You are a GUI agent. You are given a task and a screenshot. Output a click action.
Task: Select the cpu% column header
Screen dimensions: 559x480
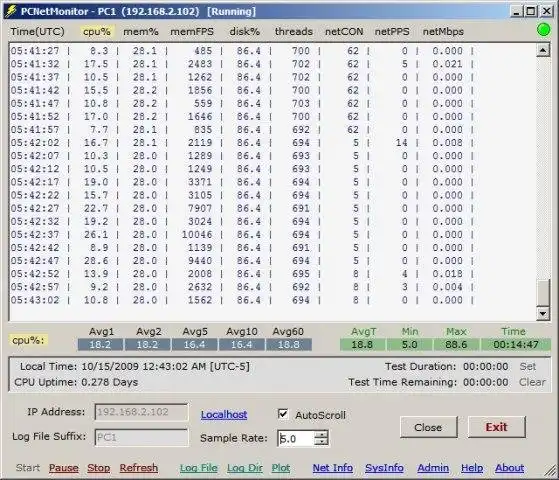[97, 31]
